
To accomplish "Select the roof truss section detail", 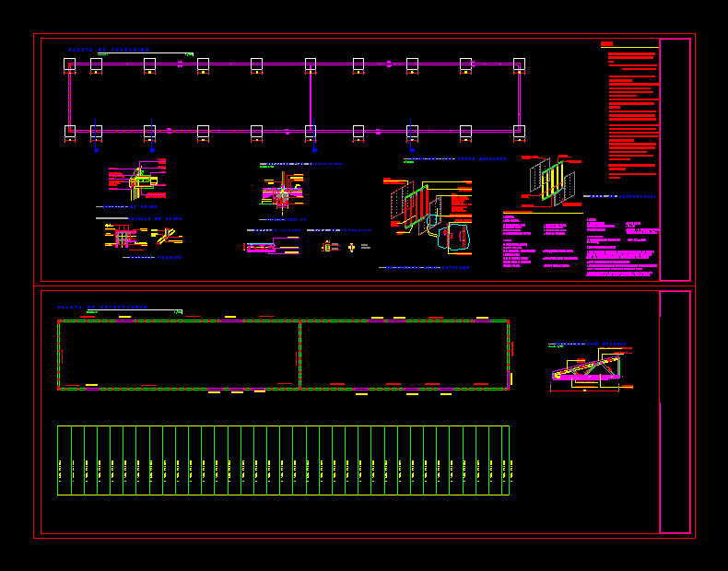I will pyautogui.click(x=586, y=368).
